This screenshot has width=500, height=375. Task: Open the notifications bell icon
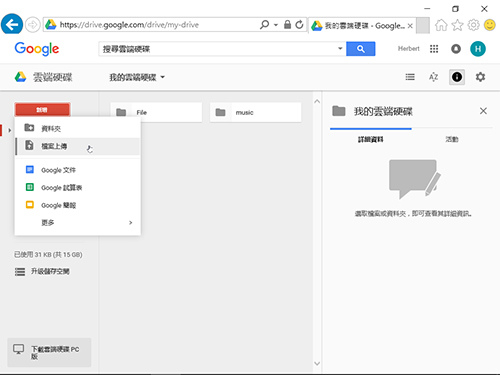pyautogui.click(x=456, y=49)
